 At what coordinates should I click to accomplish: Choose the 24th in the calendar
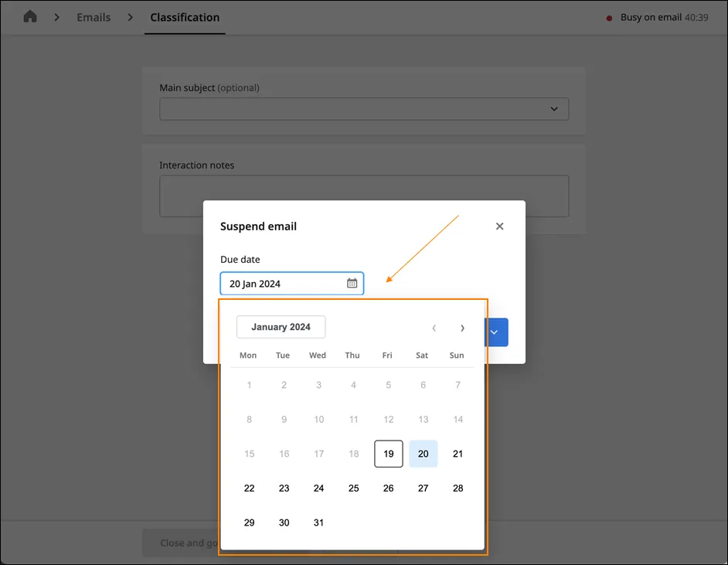pos(318,488)
